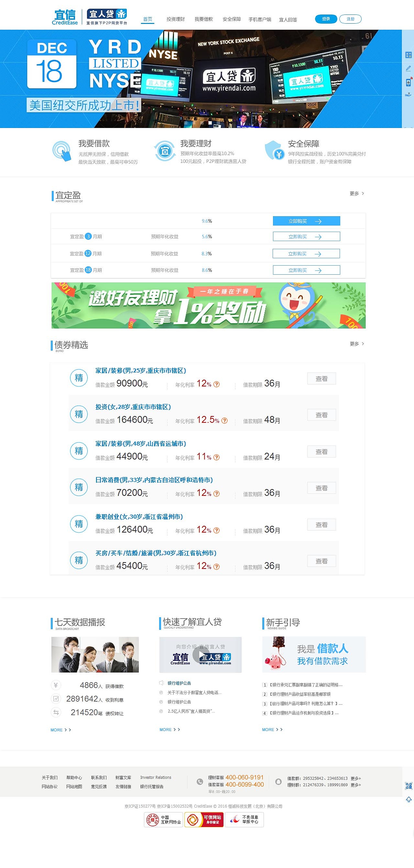Click the pencil feedback icon in sidebar
The width and height of the screenshot is (414, 868).
pos(408,69)
